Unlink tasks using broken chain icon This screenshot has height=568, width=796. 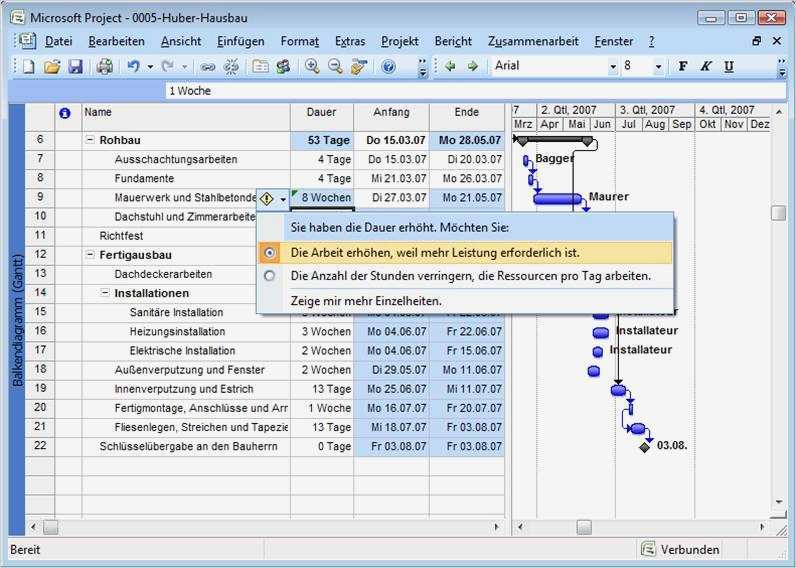tap(231, 66)
